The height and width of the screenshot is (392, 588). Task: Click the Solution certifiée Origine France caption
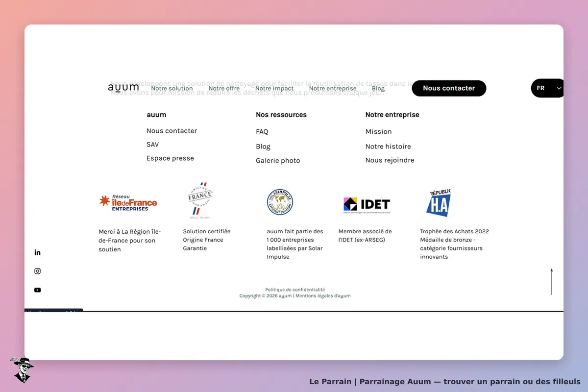[207, 240]
